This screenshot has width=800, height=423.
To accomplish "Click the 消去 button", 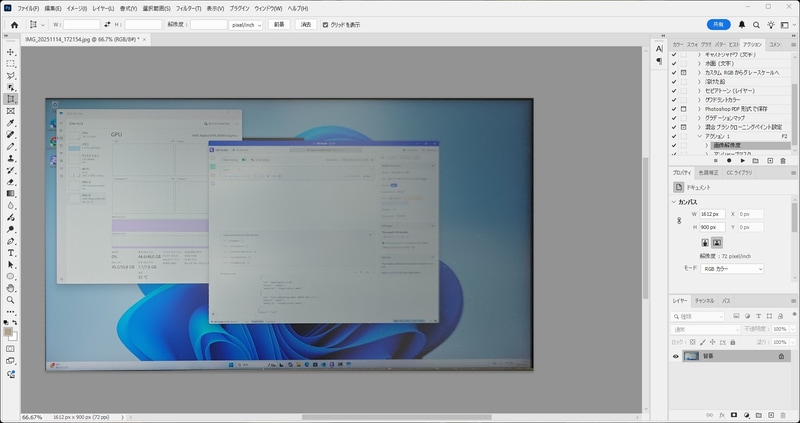I will [x=306, y=24].
